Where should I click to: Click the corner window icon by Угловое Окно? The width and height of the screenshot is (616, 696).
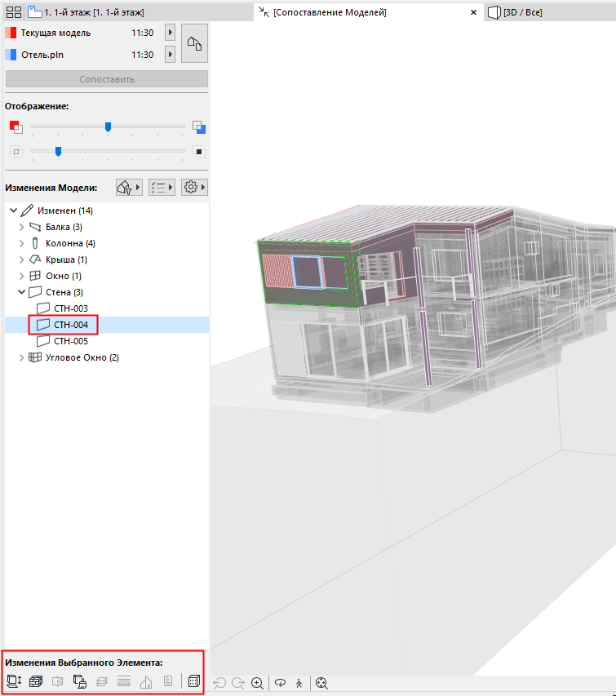(x=35, y=357)
